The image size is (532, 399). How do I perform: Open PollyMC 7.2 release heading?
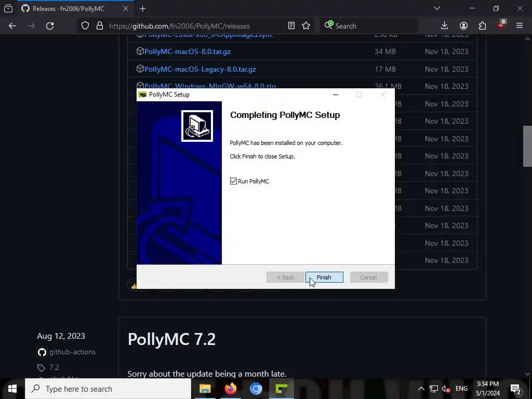coord(171,339)
